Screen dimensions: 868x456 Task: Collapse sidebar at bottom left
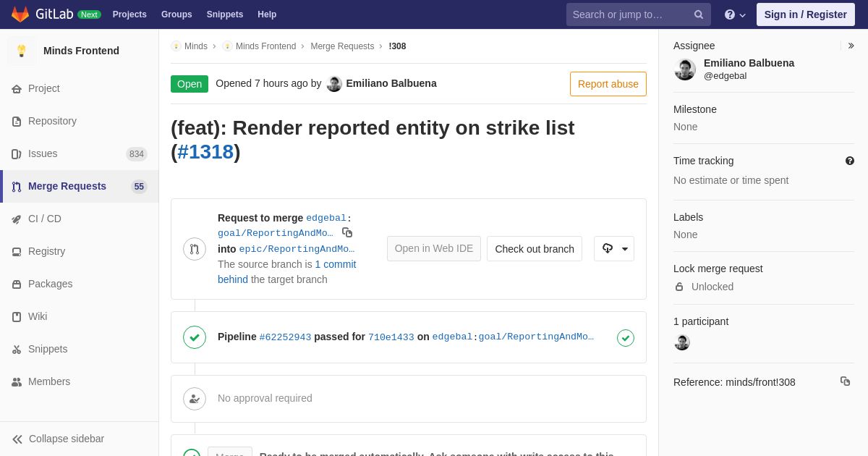(58, 439)
